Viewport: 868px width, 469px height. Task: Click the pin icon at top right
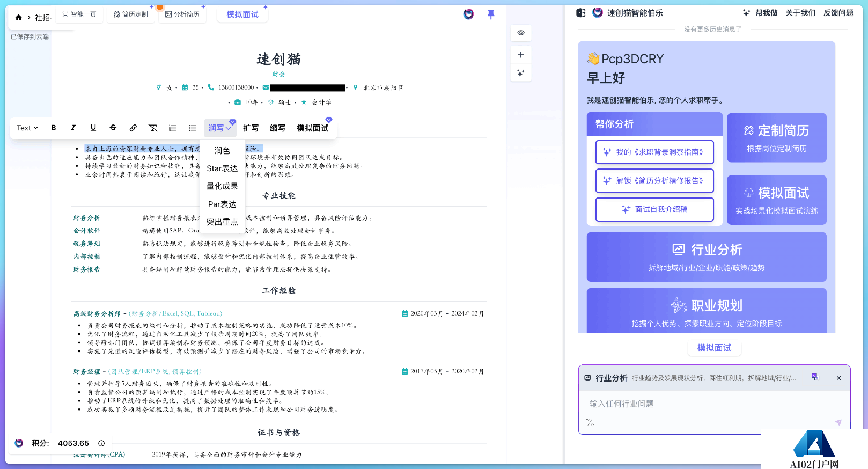click(x=491, y=14)
